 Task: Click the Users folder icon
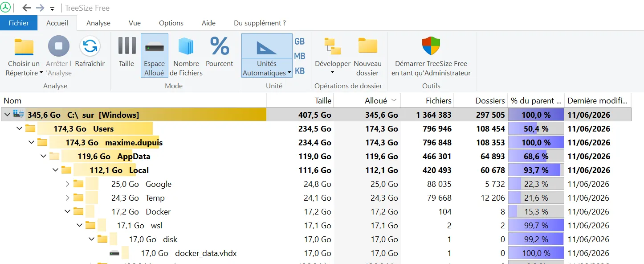coord(30,128)
